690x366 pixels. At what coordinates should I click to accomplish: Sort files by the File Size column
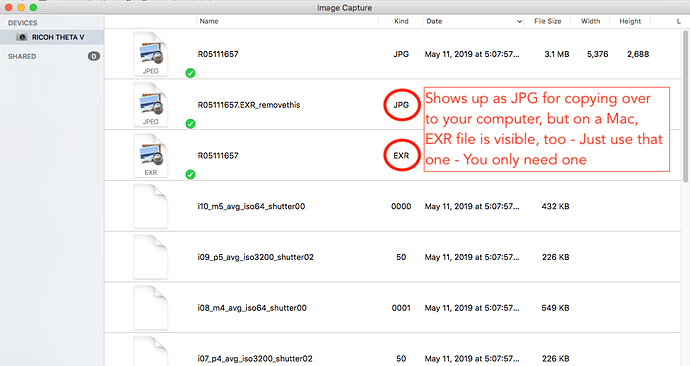pos(547,21)
